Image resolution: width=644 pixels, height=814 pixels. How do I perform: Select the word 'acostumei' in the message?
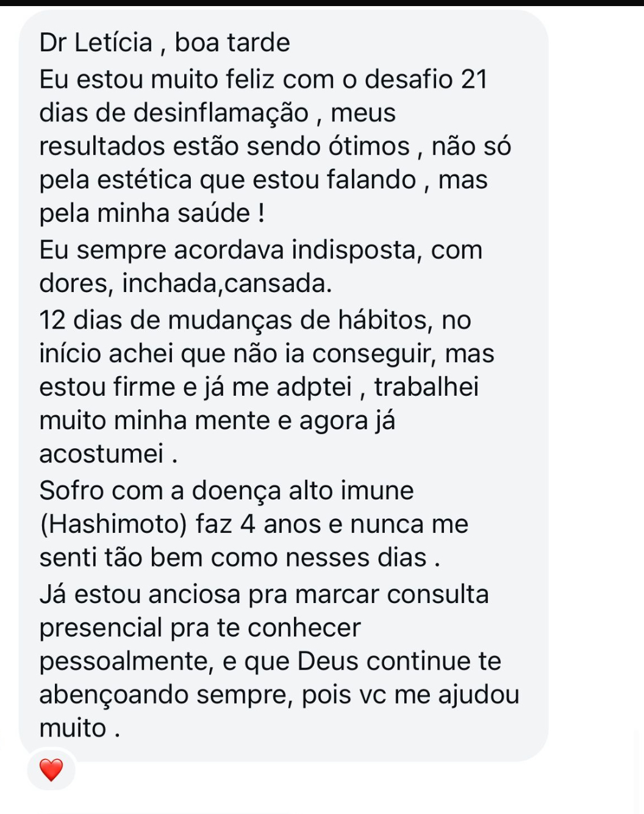(101, 454)
